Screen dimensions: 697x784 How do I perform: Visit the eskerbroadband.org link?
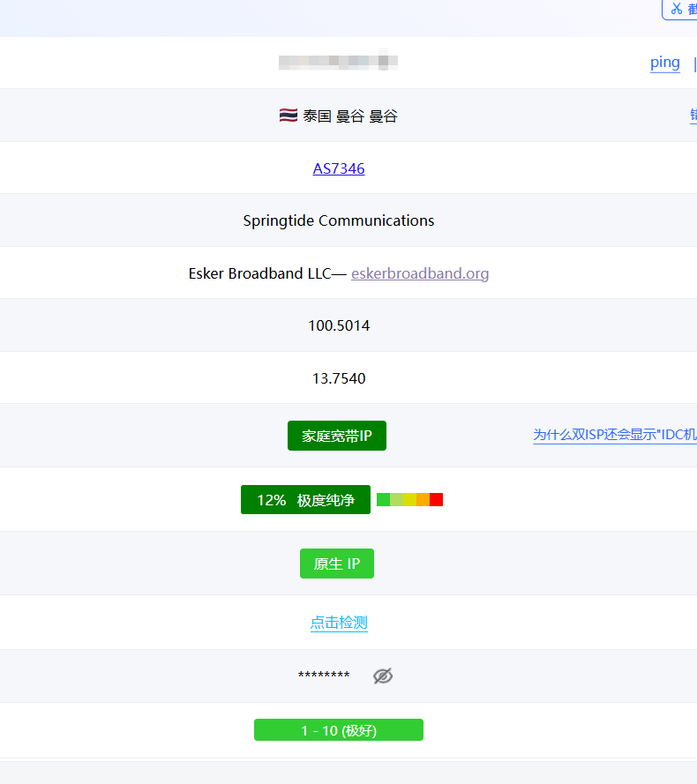pos(420,273)
